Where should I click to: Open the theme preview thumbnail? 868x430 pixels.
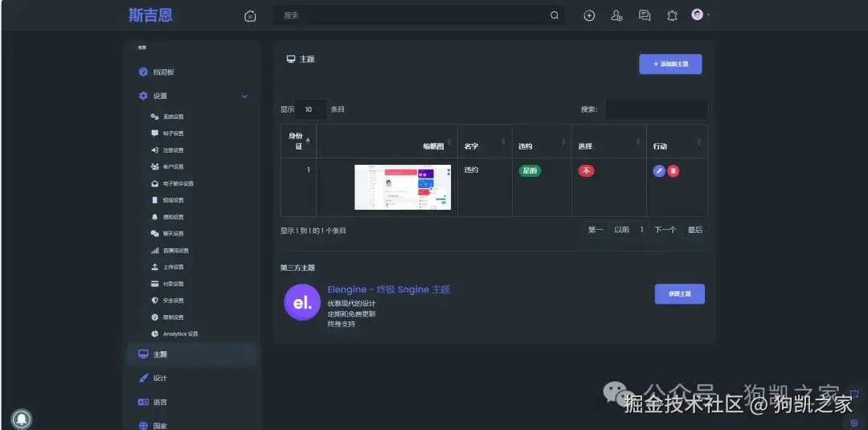click(403, 187)
